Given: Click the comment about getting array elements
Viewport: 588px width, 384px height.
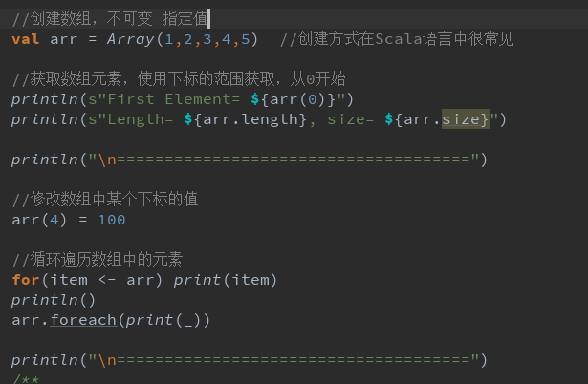Looking at the screenshot, I should (x=179, y=79).
